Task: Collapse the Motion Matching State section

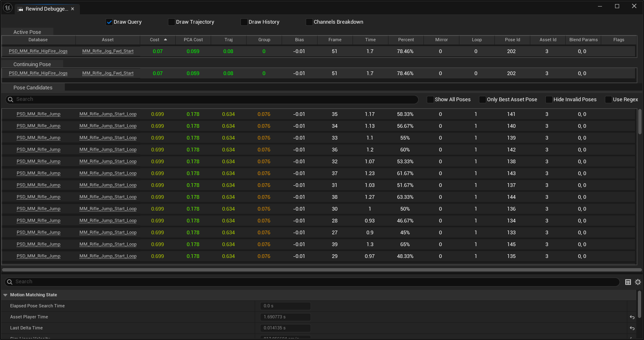Action: [x=5, y=295]
